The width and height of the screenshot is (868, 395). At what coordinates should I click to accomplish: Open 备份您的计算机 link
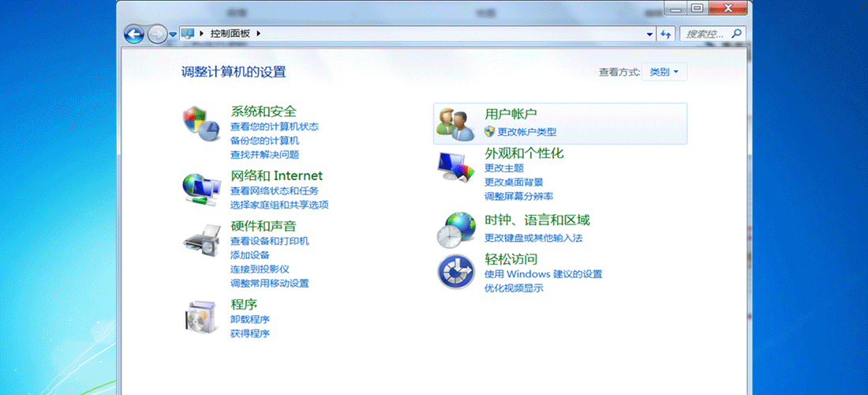tap(264, 141)
